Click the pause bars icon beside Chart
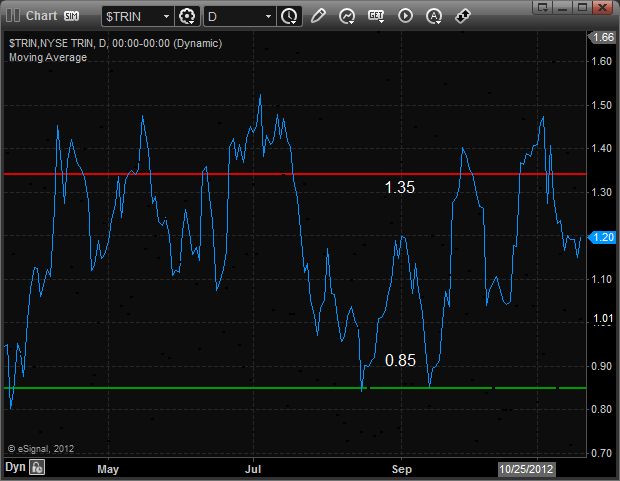620x481 pixels. pos(13,16)
